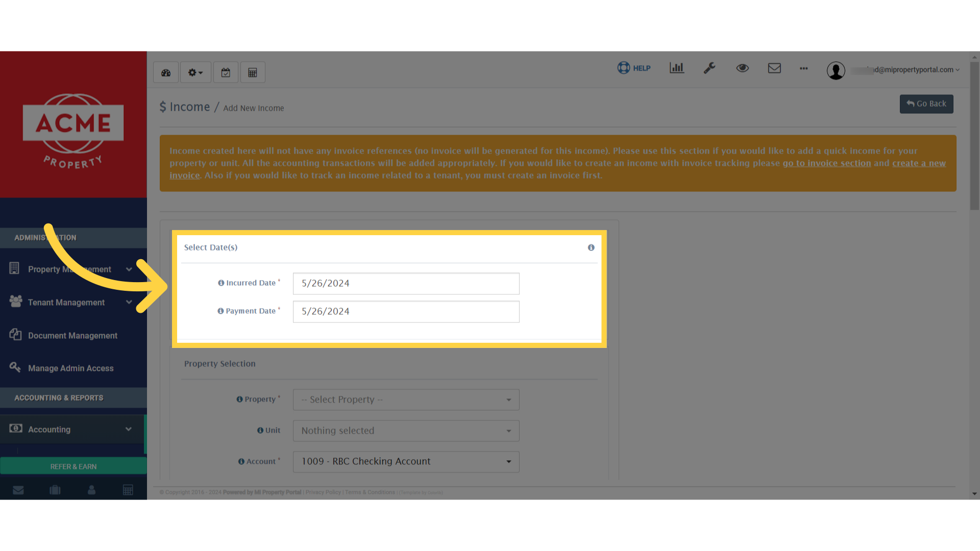Click the ACME Property logo
The image size is (980, 551).
pos(73,131)
